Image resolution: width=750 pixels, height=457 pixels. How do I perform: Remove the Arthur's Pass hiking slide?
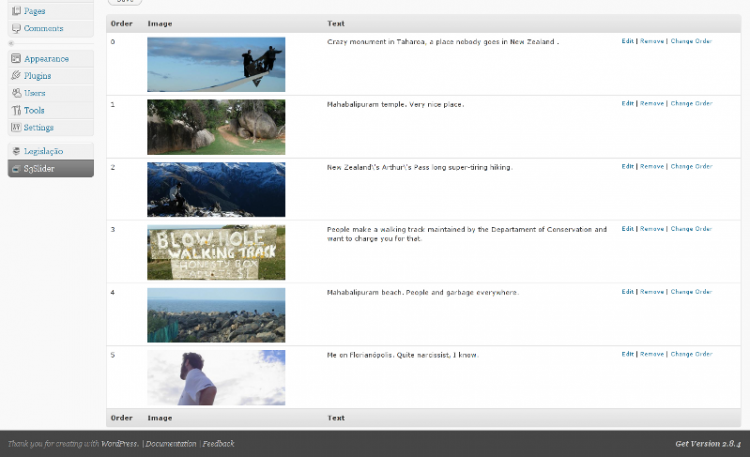(x=652, y=167)
